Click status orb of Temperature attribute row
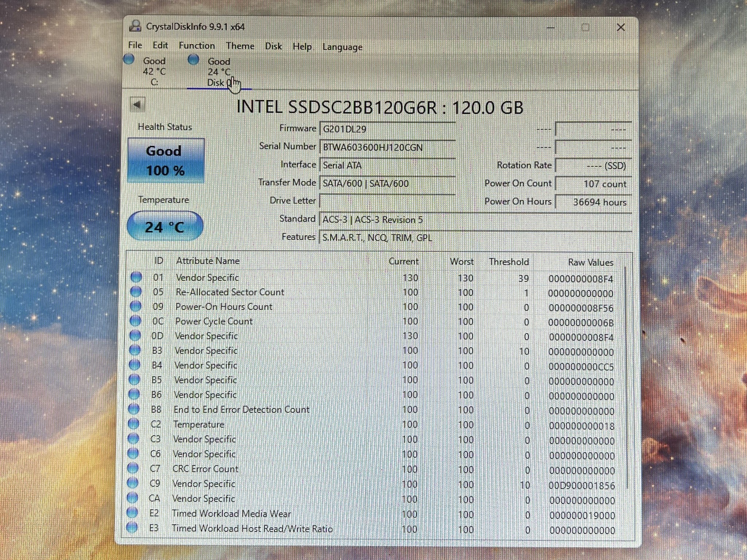Viewport: 747px width, 560px height. 133,424
